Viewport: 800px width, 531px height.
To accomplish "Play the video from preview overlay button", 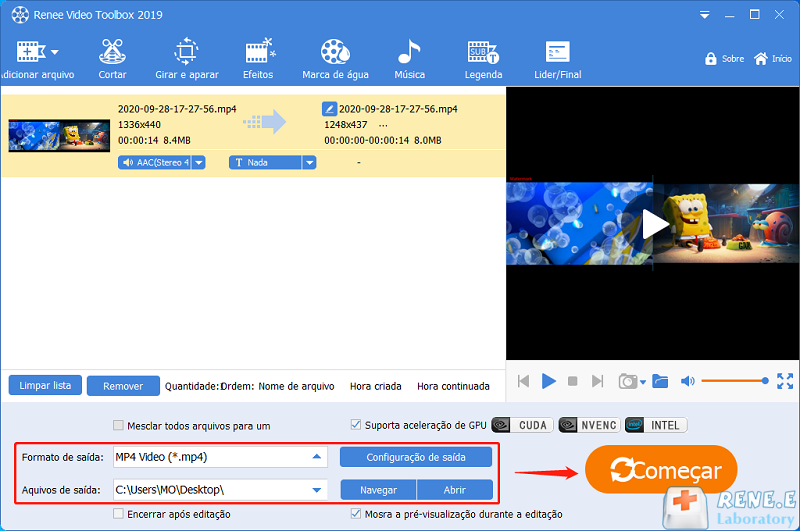I will pos(654,224).
